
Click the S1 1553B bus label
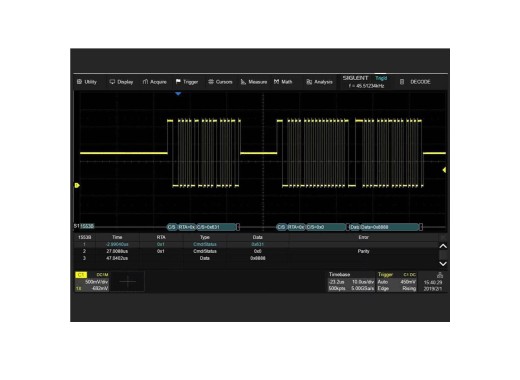[84, 226]
